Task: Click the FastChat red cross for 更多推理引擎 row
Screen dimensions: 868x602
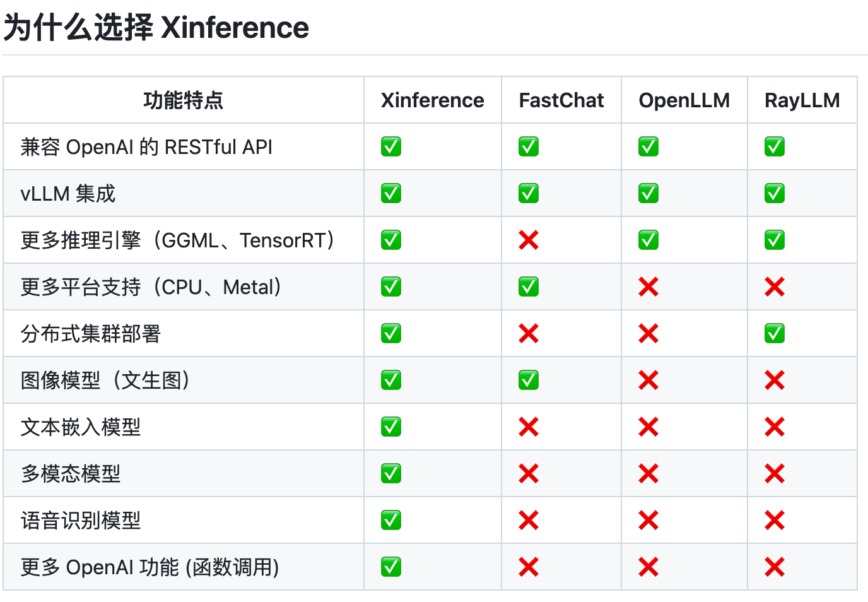Action: click(529, 240)
